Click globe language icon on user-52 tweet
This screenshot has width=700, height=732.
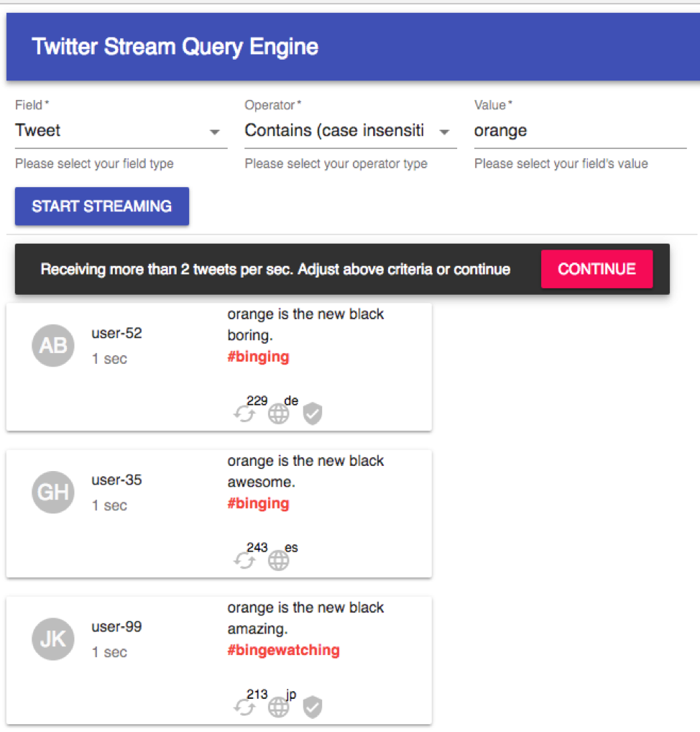(x=279, y=414)
